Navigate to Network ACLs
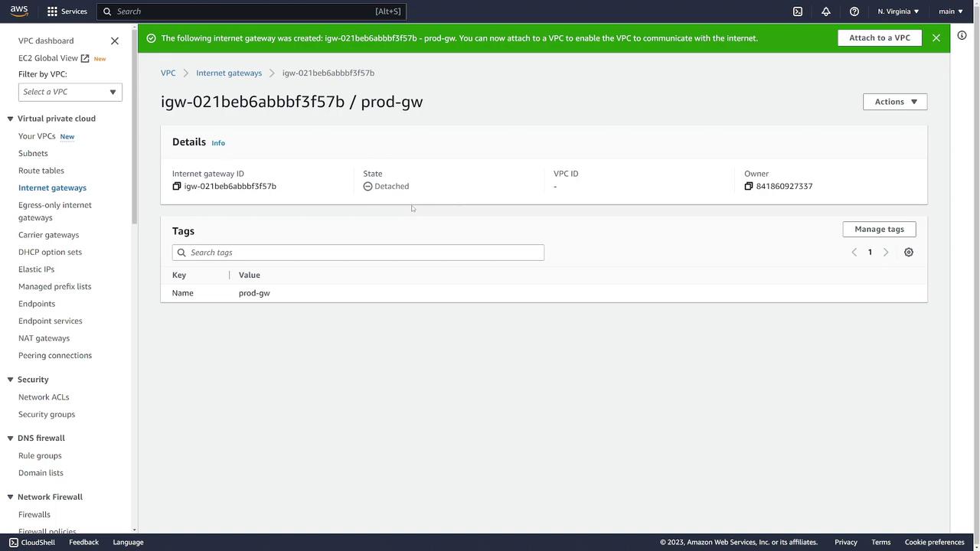The height and width of the screenshot is (551, 980). click(44, 397)
